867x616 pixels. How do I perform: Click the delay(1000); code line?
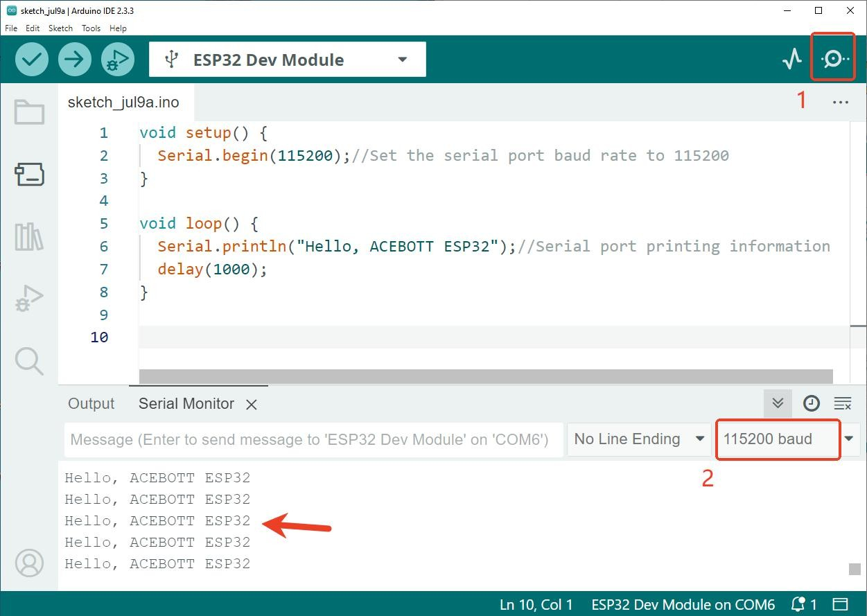(x=212, y=269)
